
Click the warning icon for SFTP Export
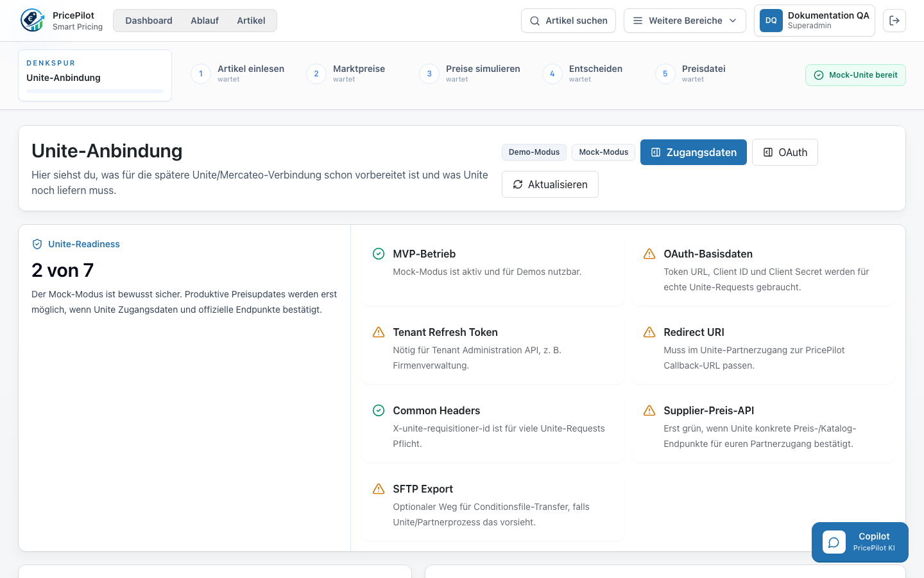tap(379, 489)
